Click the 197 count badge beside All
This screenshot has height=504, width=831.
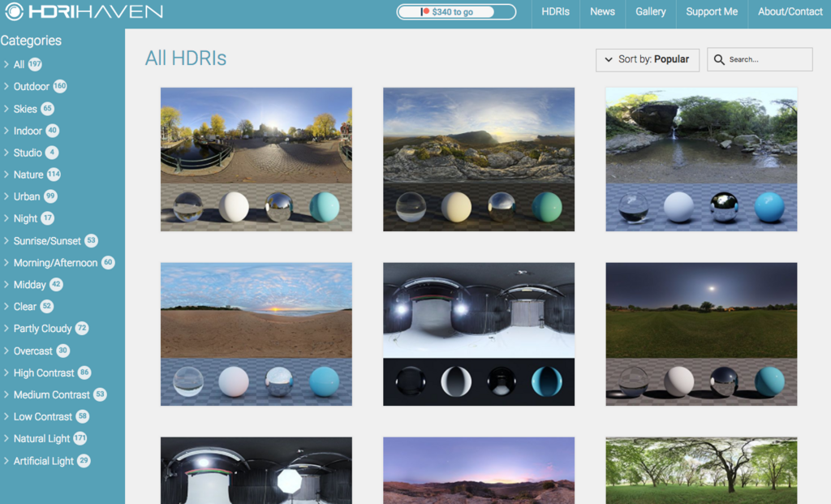35,64
